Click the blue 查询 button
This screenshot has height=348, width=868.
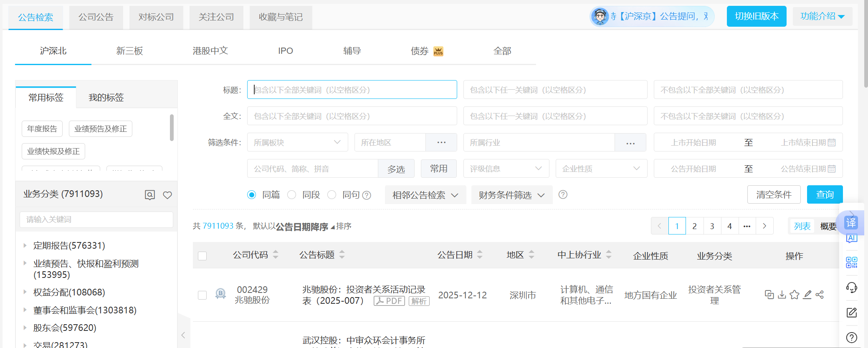tap(825, 194)
